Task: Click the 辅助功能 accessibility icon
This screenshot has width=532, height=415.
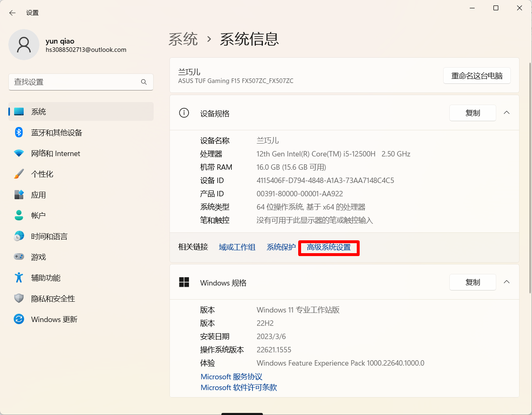Action: tap(19, 278)
